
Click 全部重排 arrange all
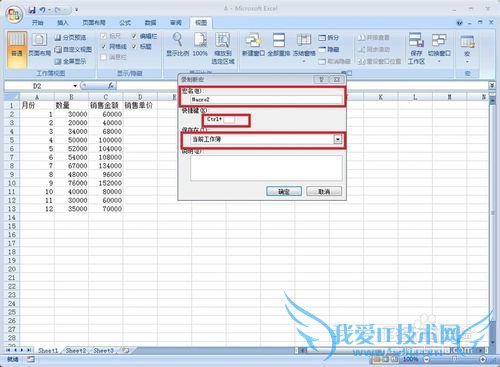pyautogui.click(x=279, y=44)
